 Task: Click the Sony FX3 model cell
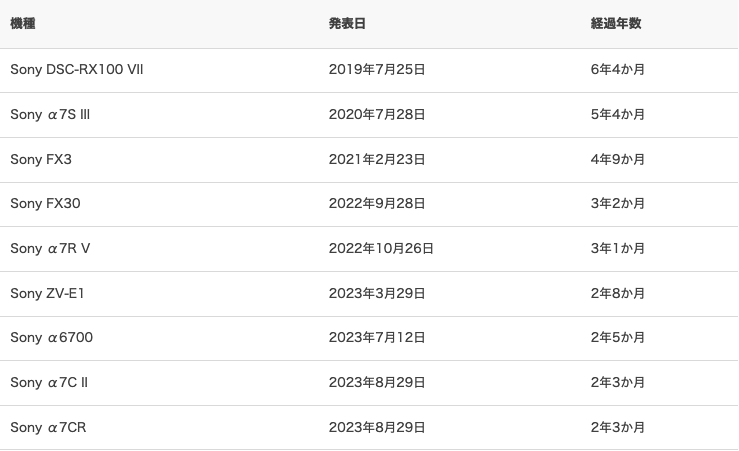pos(41,159)
